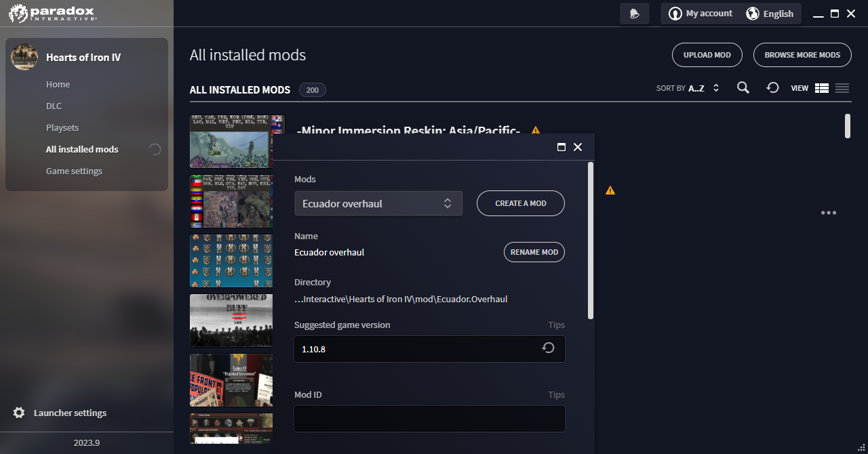868x454 pixels.
Task: Click the Paradox Interactive logo
Action: click(x=52, y=13)
